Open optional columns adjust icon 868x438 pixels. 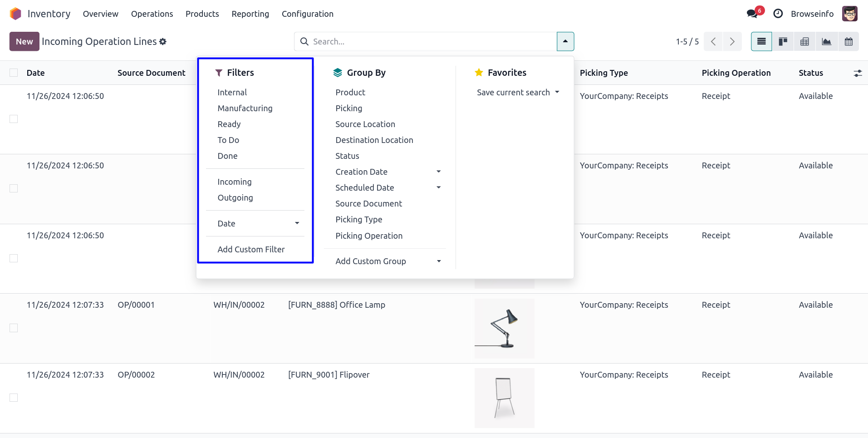[857, 73]
